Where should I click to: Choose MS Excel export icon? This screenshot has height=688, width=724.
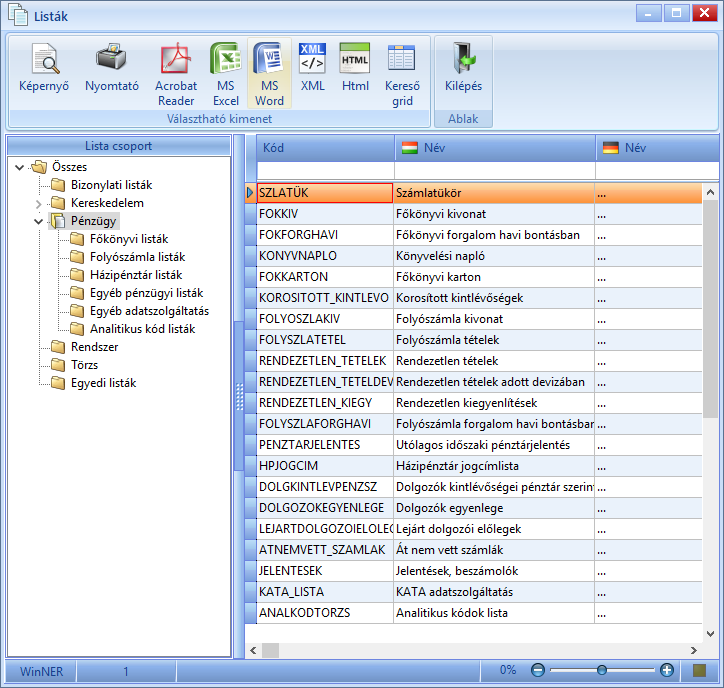(226, 74)
